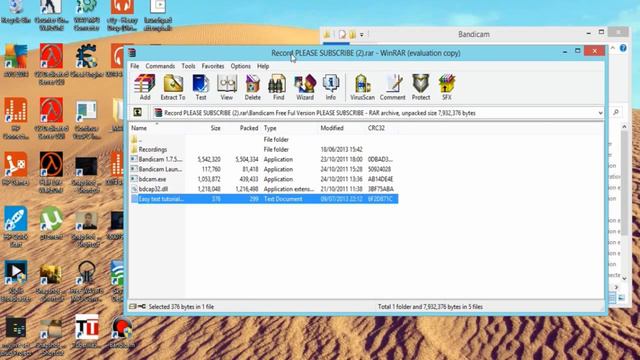Open the Commands menu
The width and height of the screenshot is (640, 360).
point(160,66)
